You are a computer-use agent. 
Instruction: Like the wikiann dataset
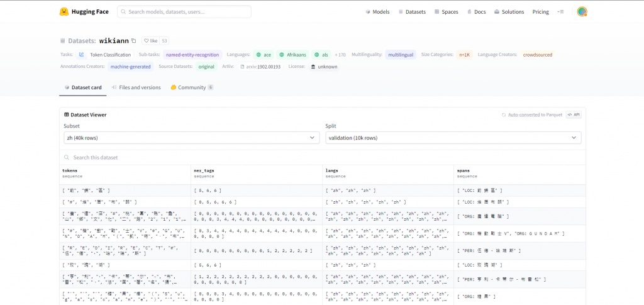coord(151,41)
